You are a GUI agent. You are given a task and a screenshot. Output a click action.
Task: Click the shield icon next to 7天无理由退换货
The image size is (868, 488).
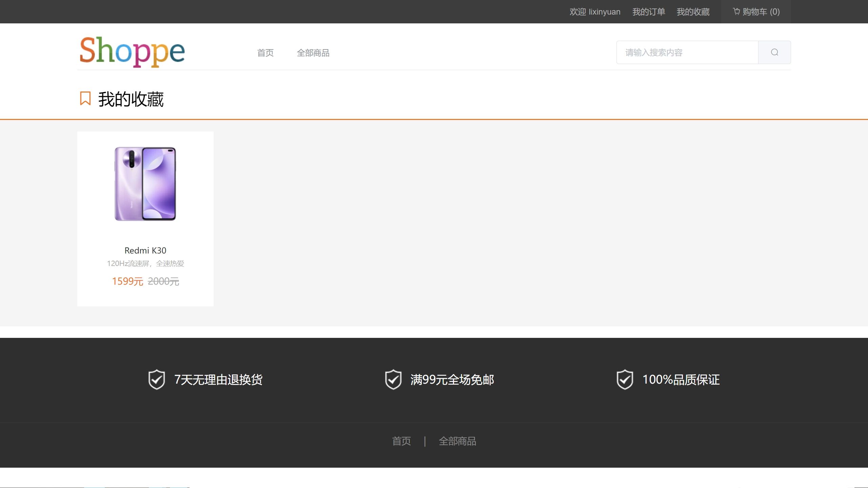tap(157, 380)
